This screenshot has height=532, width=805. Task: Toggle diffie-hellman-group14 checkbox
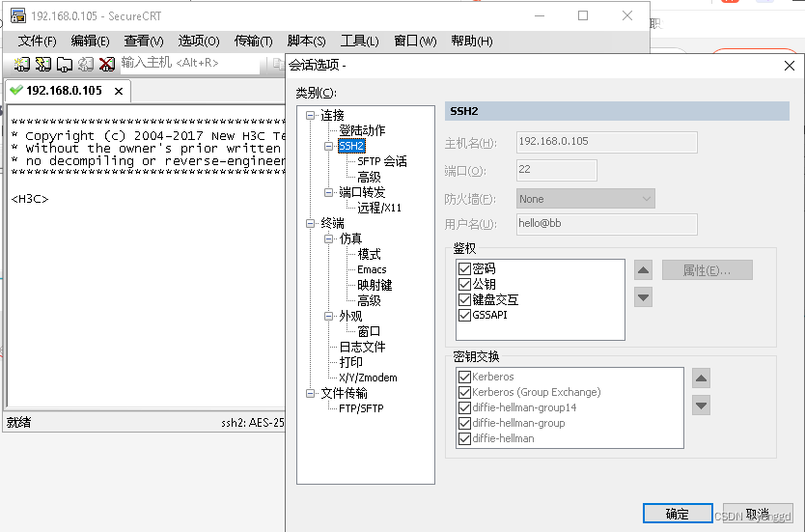464,407
